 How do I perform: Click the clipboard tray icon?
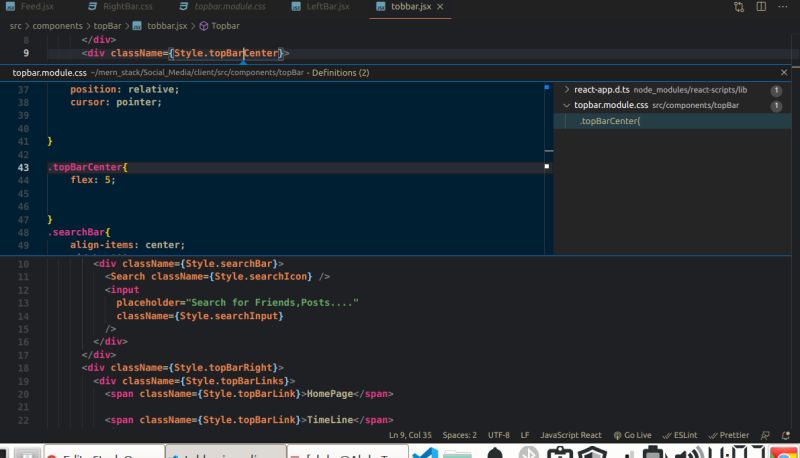[560, 452]
